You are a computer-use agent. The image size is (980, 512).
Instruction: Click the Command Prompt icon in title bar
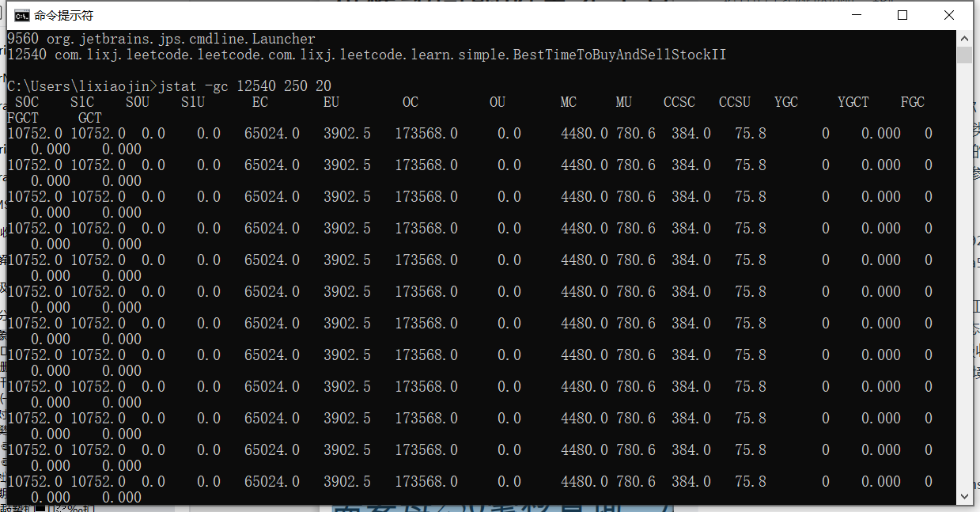pyautogui.click(x=21, y=16)
